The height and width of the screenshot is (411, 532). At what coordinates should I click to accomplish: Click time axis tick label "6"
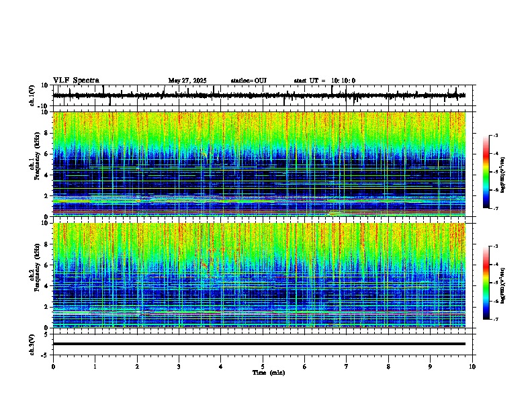click(305, 367)
